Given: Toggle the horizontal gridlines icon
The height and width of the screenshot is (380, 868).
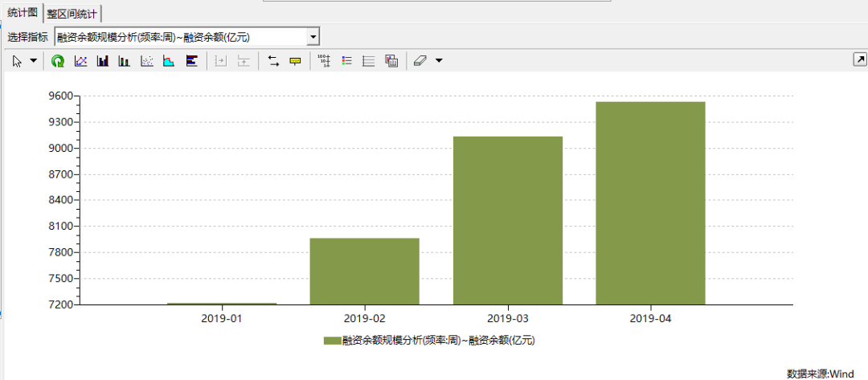Looking at the screenshot, I should pyautogui.click(x=369, y=61).
